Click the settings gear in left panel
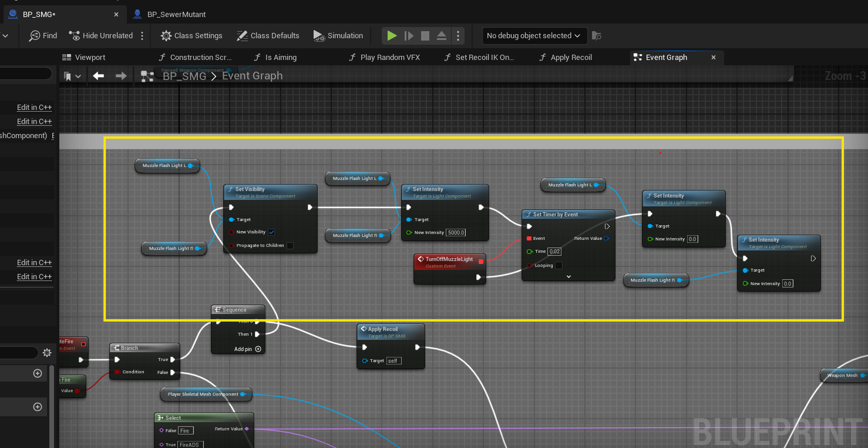Viewport: 868px width, 448px height. [47, 353]
